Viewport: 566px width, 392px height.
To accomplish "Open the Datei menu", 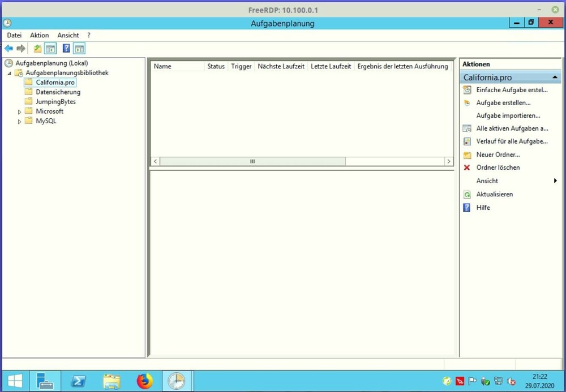I will point(14,35).
